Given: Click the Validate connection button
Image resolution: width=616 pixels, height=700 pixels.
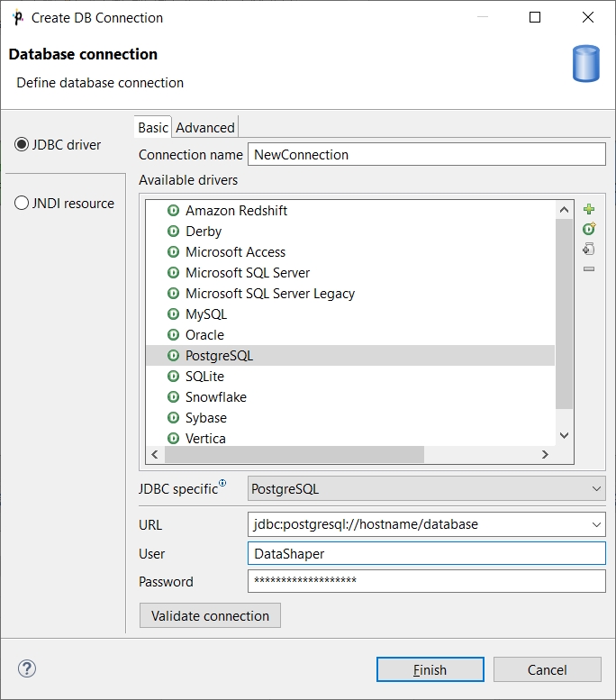Looking at the screenshot, I should point(210,616).
